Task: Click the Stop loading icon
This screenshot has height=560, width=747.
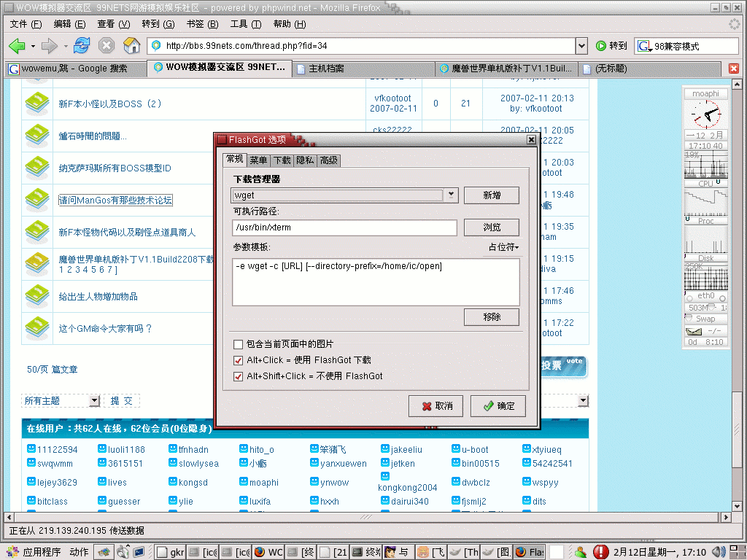Action: (x=107, y=46)
